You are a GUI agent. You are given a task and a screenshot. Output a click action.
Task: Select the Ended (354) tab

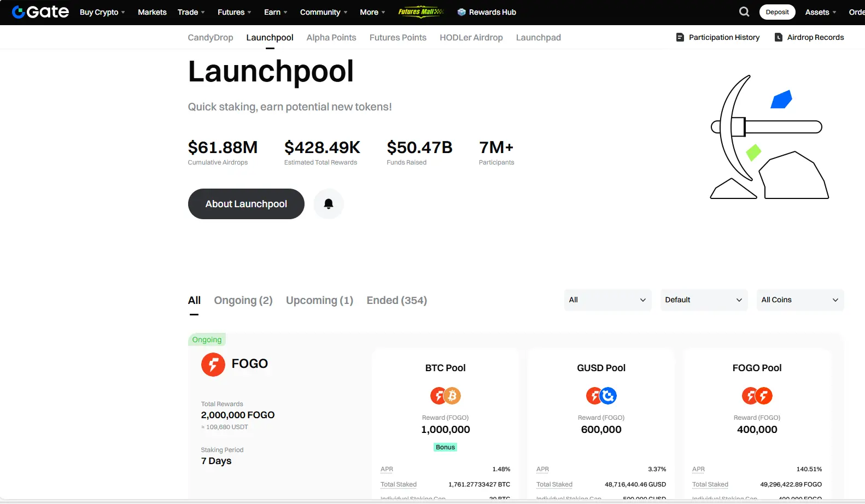[396, 301]
